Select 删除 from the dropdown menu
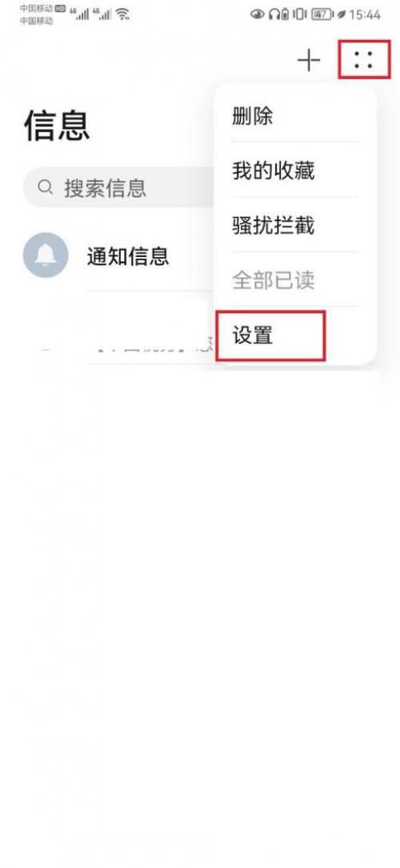Viewport: 400px width, 868px height. (252, 117)
